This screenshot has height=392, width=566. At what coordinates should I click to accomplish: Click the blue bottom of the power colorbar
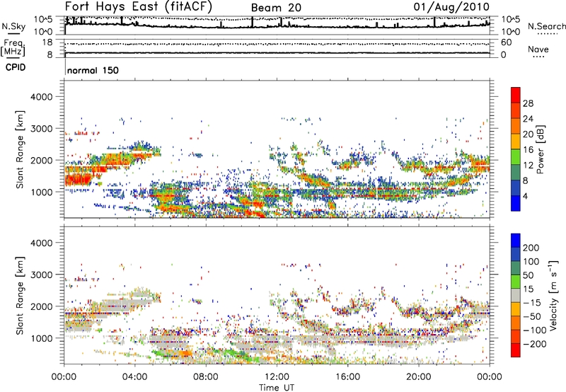click(516, 203)
